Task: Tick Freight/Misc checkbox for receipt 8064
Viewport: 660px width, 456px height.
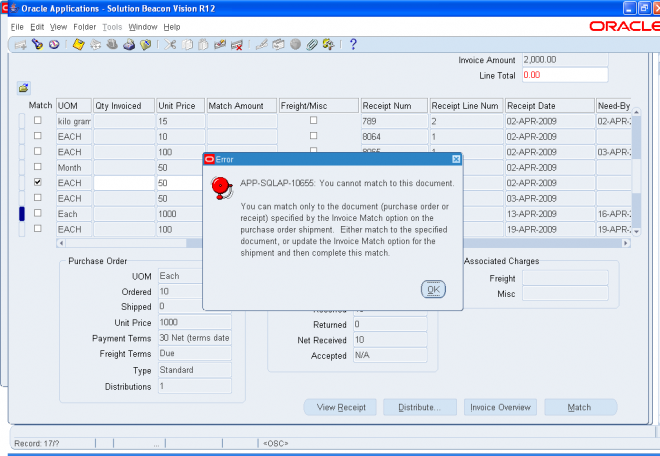Action: point(314,136)
